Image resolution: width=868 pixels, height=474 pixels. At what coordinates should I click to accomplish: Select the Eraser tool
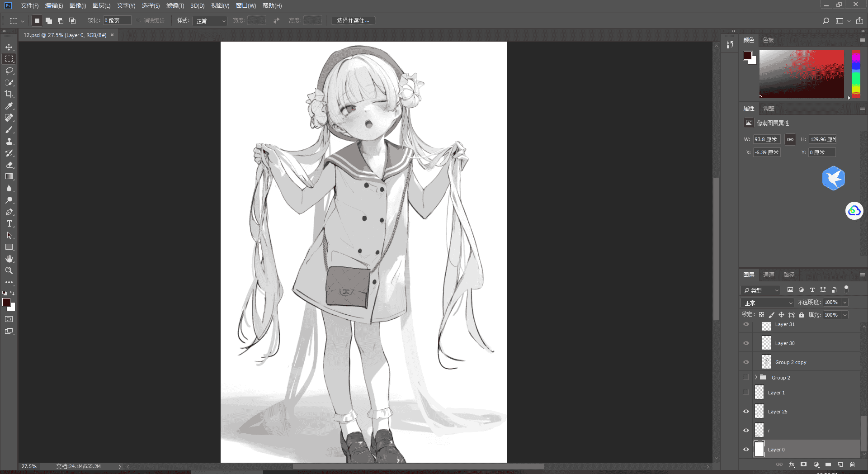(9, 165)
